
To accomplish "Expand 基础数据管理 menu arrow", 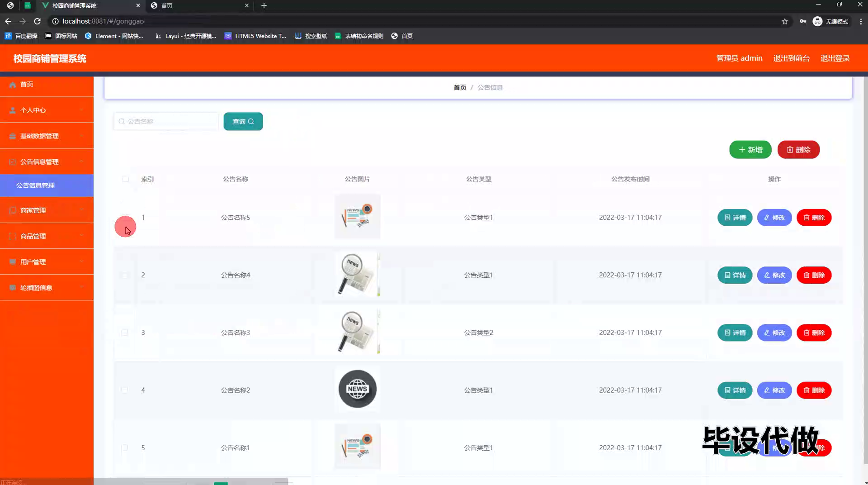I will [81, 136].
